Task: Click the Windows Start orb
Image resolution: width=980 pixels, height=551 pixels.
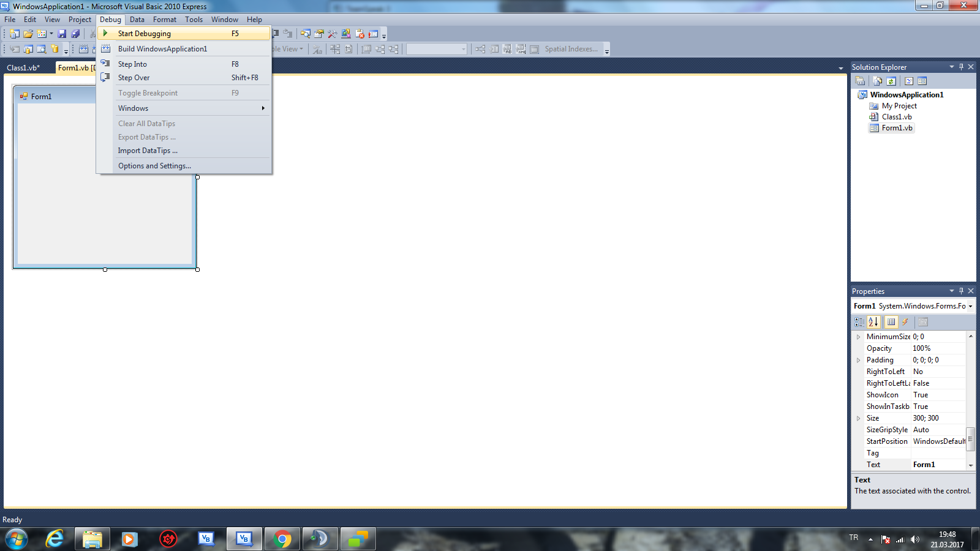Action: [16, 539]
